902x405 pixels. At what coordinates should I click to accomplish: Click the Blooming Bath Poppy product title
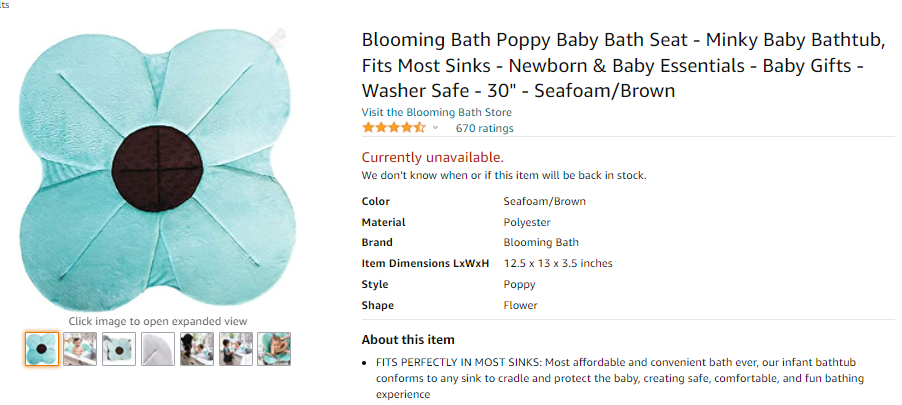(x=624, y=66)
